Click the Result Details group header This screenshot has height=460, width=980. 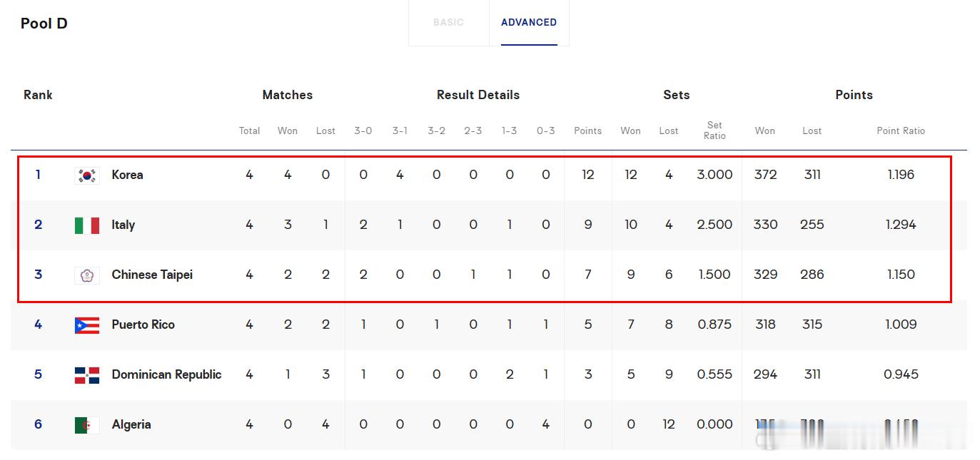[478, 95]
